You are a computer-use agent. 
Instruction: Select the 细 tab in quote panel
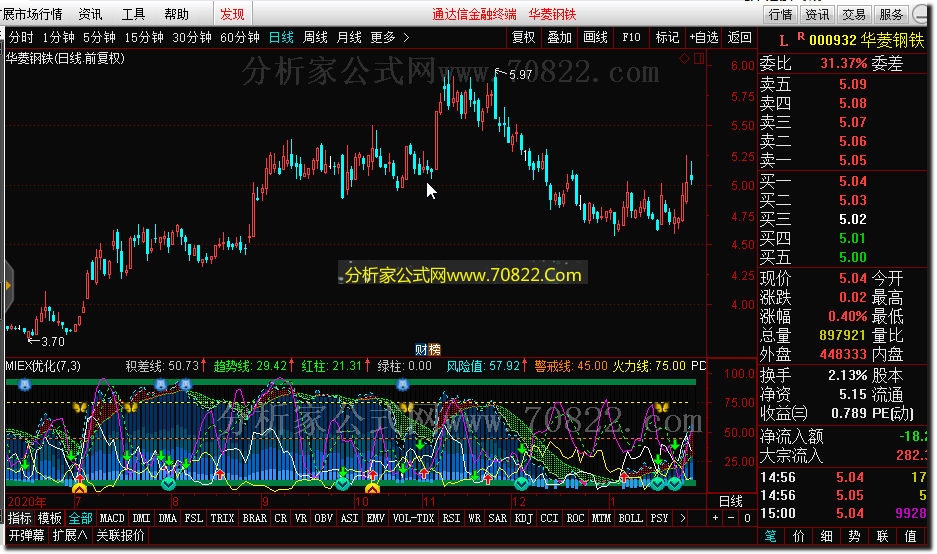coord(826,536)
